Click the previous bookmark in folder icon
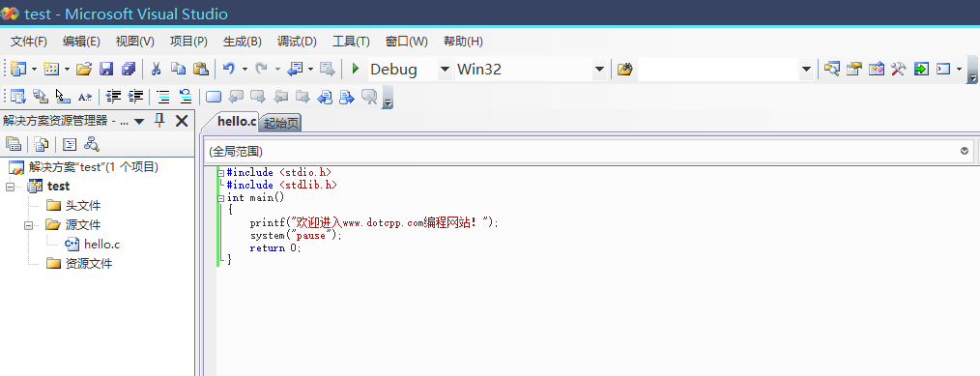980x376 pixels. click(280, 97)
